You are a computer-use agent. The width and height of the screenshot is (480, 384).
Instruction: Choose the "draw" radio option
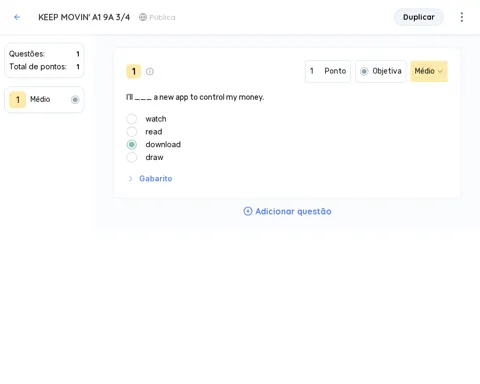pyautogui.click(x=132, y=157)
